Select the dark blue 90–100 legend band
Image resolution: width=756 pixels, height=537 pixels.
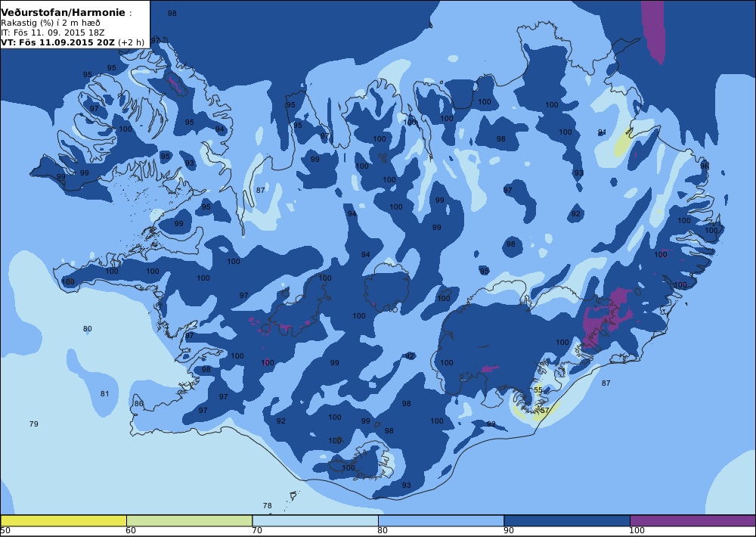566,520
